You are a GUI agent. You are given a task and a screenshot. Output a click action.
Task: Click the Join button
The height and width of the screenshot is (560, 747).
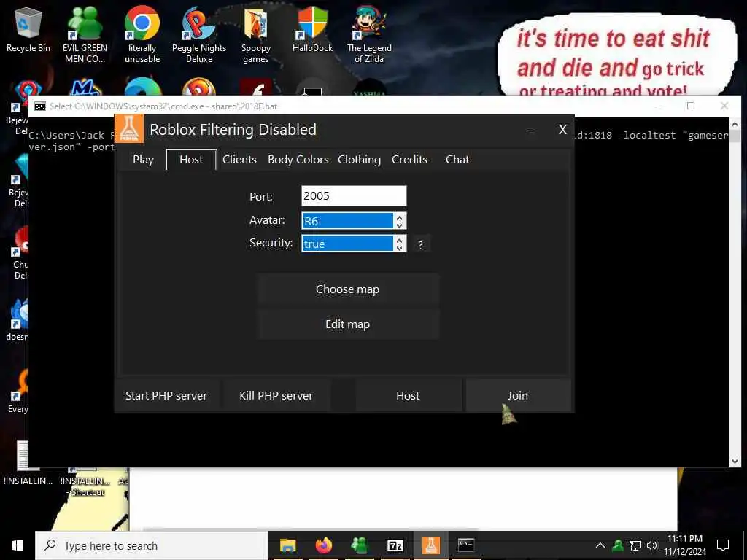[x=518, y=396]
